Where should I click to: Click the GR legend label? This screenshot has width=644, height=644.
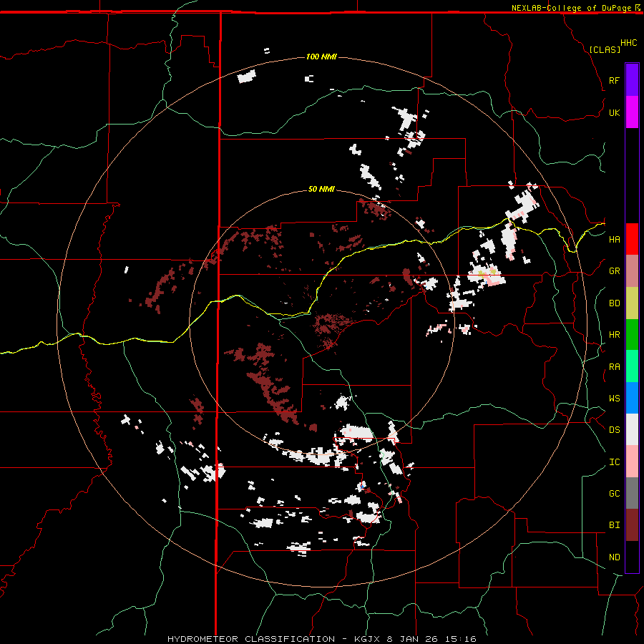coord(614,271)
